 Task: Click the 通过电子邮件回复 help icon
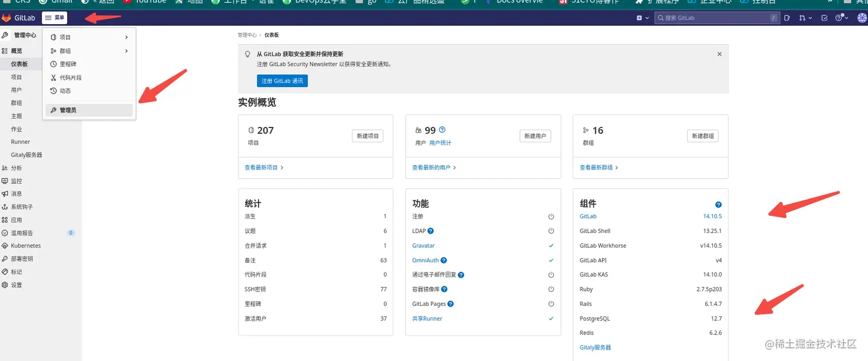[461, 275]
